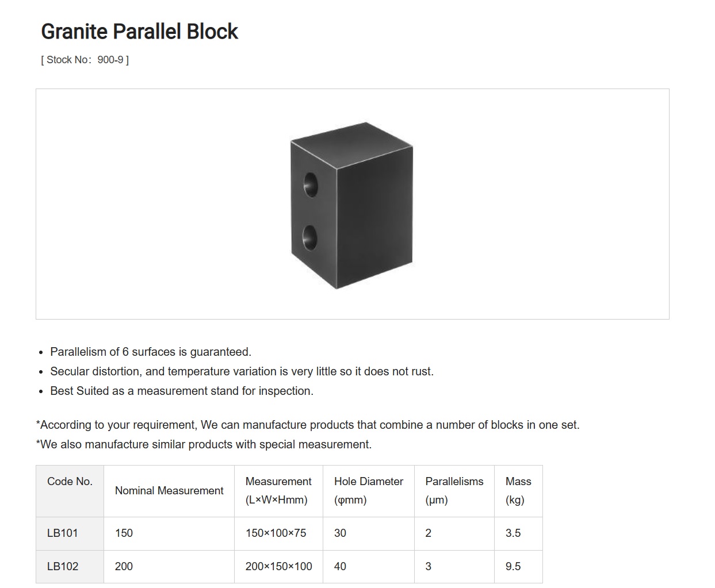Click the Nominal Measurement column header
The width and height of the screenshot is (715, 588).
169,491
